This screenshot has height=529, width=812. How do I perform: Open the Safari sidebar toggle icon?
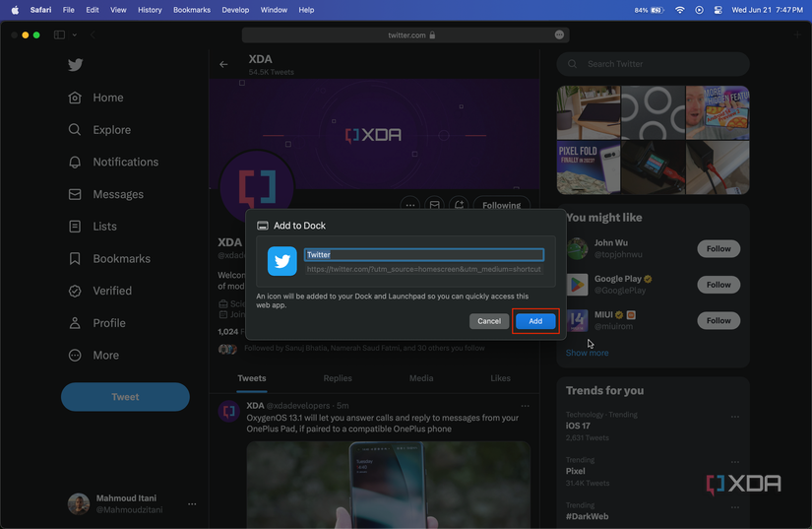(60, 34)
